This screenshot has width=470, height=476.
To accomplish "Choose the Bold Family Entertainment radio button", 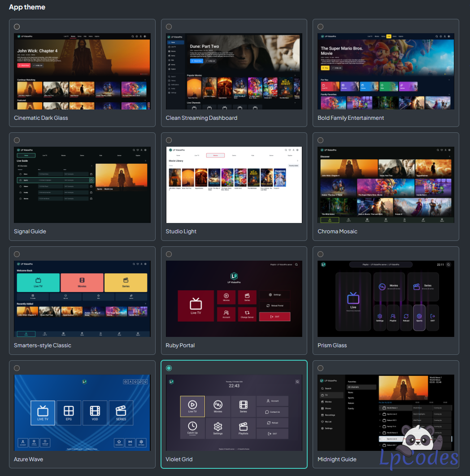I will 320,27.
